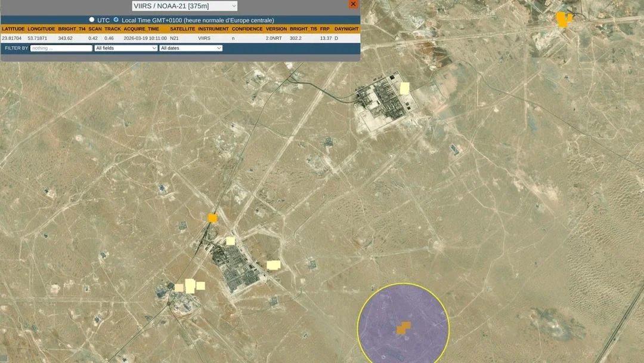This screenshot has width=644, height=363.
Task: Click the orange fire marker on the road north of the southern facility
Action: (x=212, y=218)
